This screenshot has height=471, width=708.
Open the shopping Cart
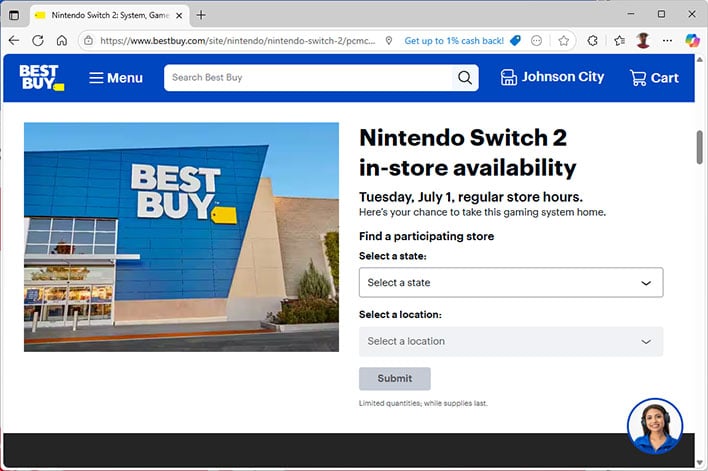click(654, 78)
